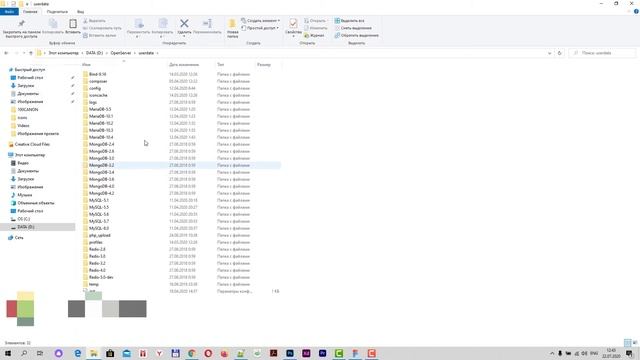The height and width of the screenshot is (360, 640).
Task: Open Microsoft Edge from the taskbar
Action: coord(78,353)
